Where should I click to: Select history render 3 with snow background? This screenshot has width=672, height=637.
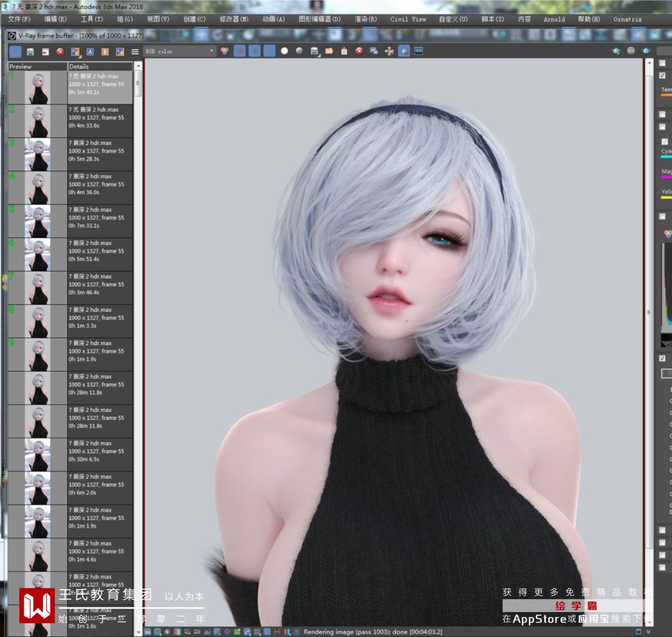(38, 154)
